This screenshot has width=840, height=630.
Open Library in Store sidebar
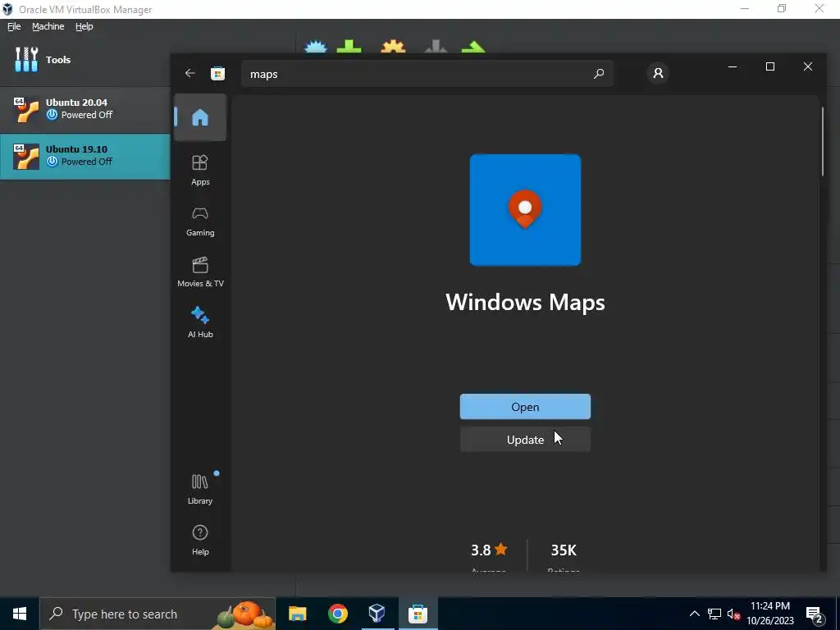point(200,489)
